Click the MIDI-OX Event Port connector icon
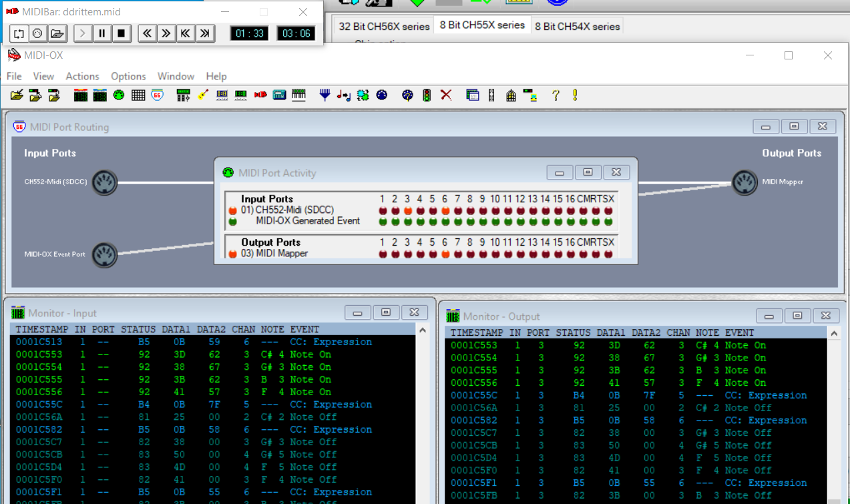Image resolution: width=850 pixels, height=504 pixels. [105, 254]
